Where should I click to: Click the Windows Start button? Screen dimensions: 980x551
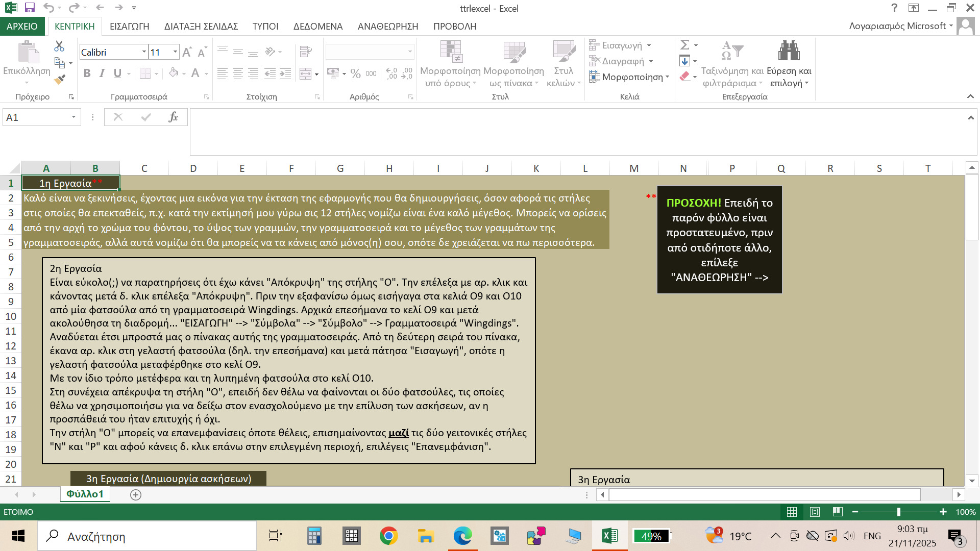click(18, 536)
